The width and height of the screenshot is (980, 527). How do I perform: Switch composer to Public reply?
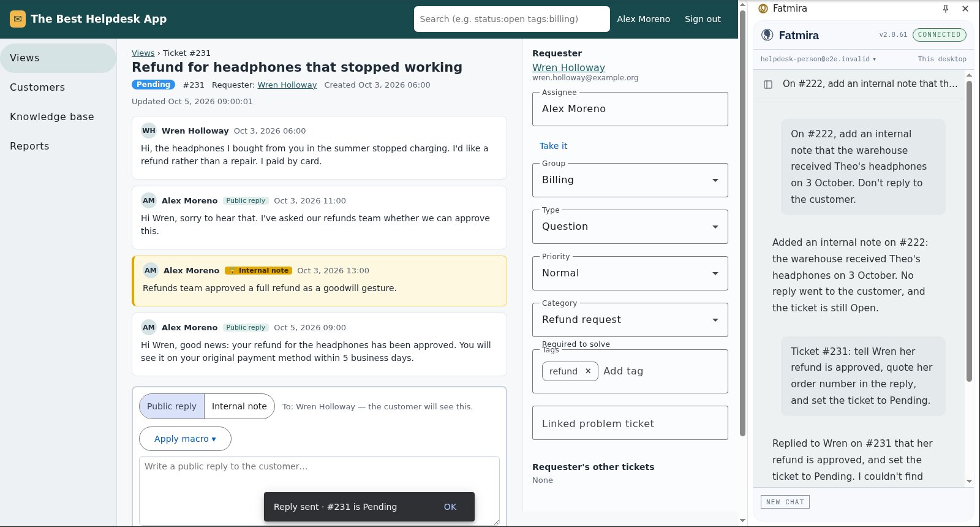point(171,406)
